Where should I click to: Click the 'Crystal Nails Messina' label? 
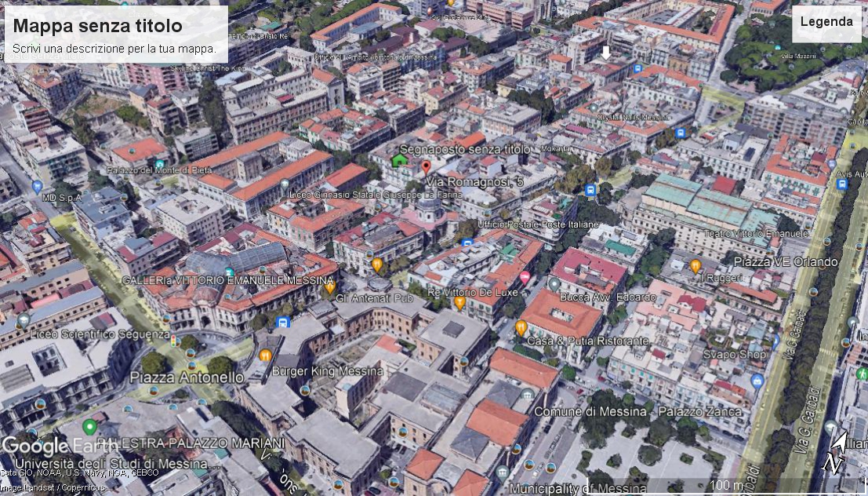[635, 118]
